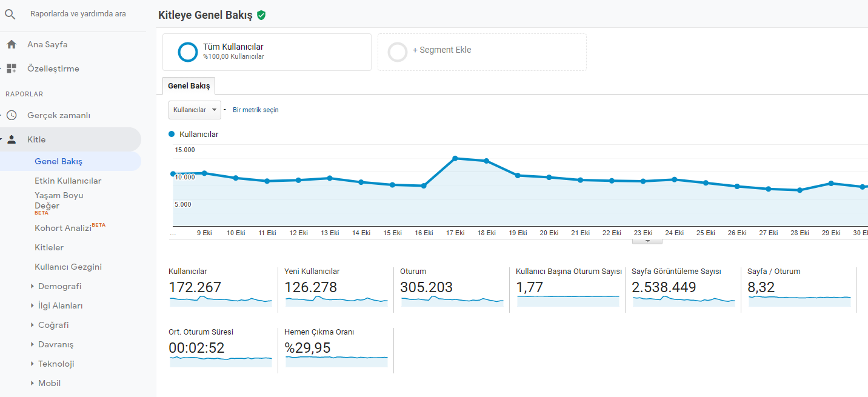This screenshot has width=868, height=397.
Task: Click the Tüm Kullanıcılar segment box
Action: [x=267, y=52]
